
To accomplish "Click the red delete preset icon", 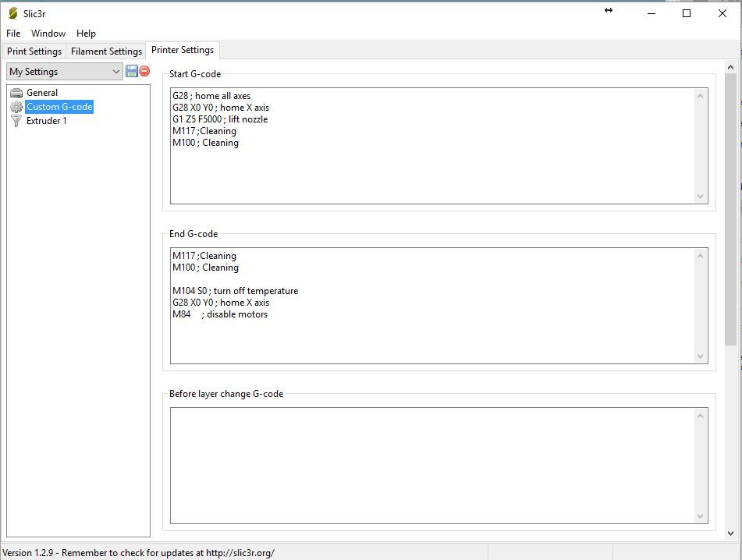I will point(145,71).
